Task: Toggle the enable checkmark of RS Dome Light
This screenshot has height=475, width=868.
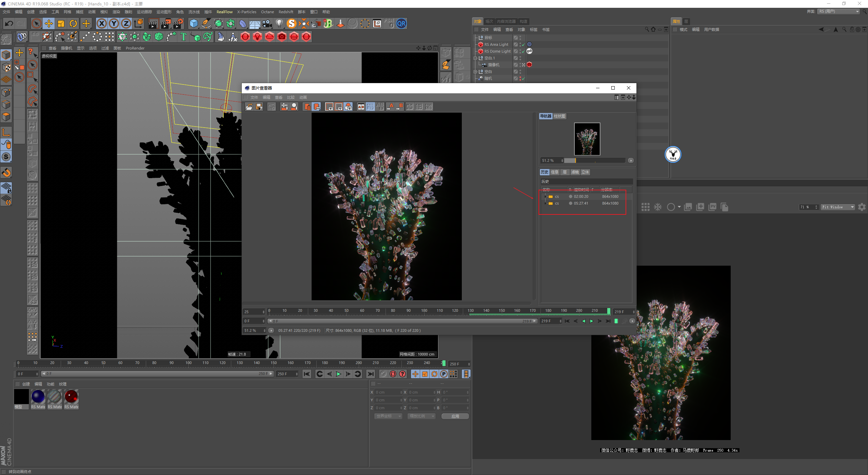Action: [x=523, y=52]
